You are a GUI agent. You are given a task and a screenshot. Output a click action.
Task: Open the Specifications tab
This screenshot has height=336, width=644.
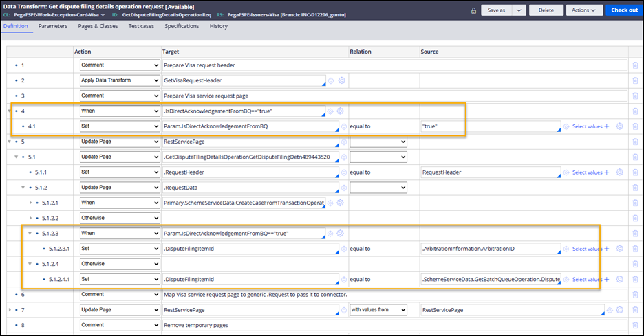click(x=182, y=26)
